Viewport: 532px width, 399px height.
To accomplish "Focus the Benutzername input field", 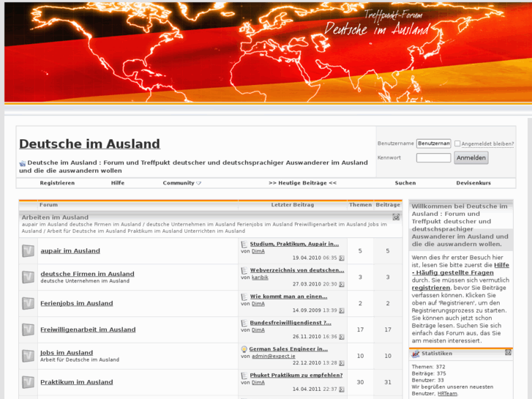I will point(434,143).
